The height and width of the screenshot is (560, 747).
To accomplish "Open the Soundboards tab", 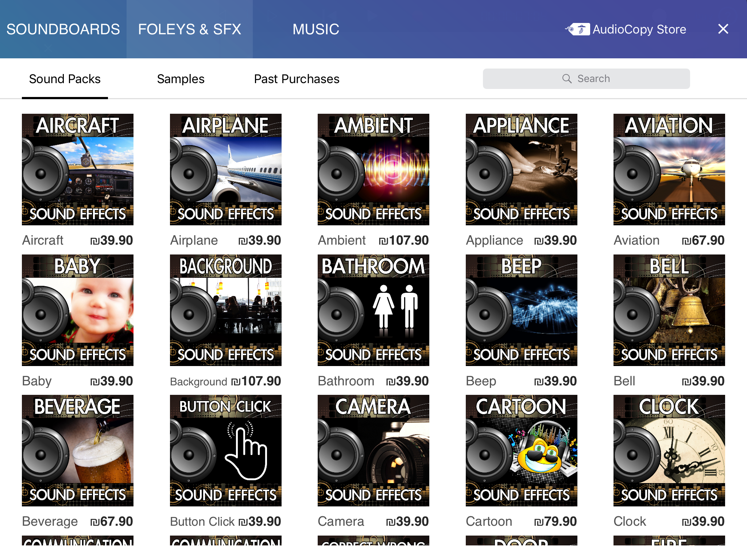I will tap(63, 29).
